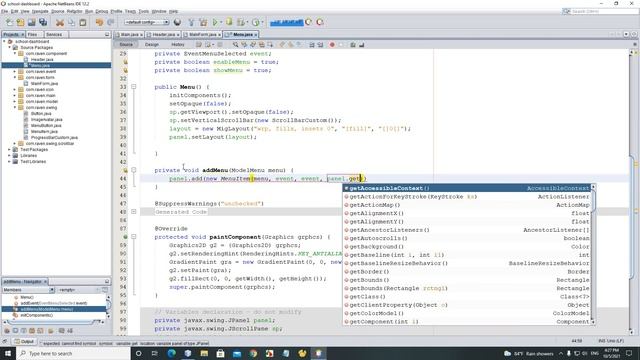Click the New Project toolbar icon

click(20, 22)
